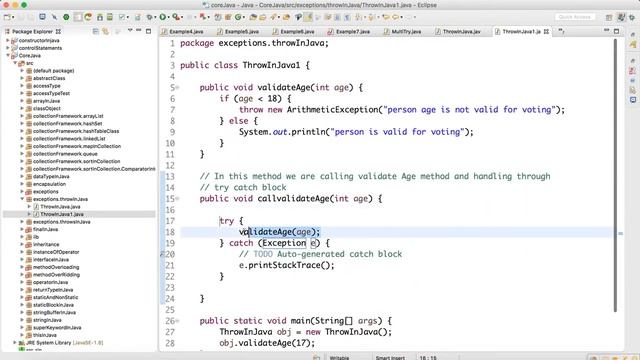Collapse the validateAge method at line 5
This screenshot has height=360, width=640.
point(178,87)
